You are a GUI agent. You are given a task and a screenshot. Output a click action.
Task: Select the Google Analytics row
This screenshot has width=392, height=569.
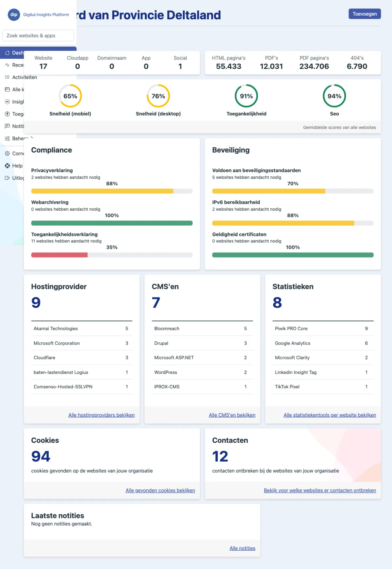tap(323, 343)
